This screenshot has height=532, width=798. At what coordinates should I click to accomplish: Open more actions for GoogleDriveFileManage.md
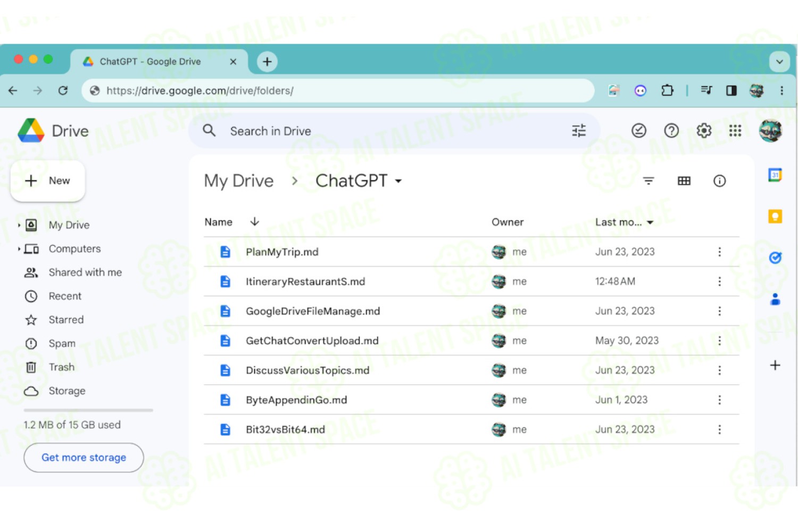click(x=719, y=311)
